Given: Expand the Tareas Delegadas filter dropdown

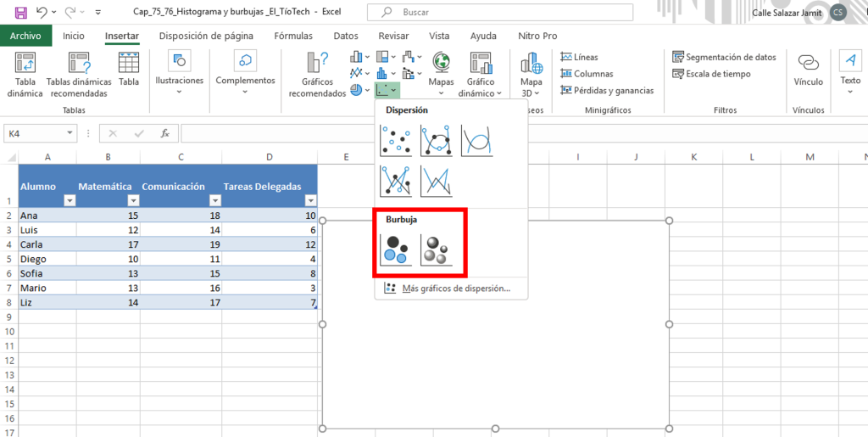Looking at the screenshot, I should 310,200.
